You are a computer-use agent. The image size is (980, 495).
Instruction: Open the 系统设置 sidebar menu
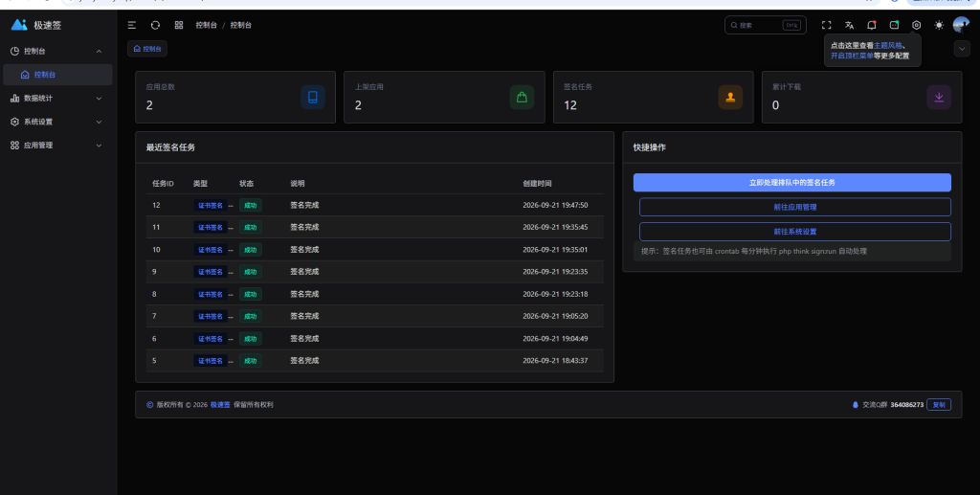click(57, 122)
